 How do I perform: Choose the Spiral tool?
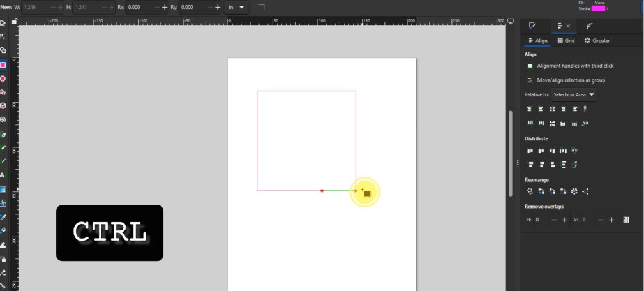pos(3,119)
